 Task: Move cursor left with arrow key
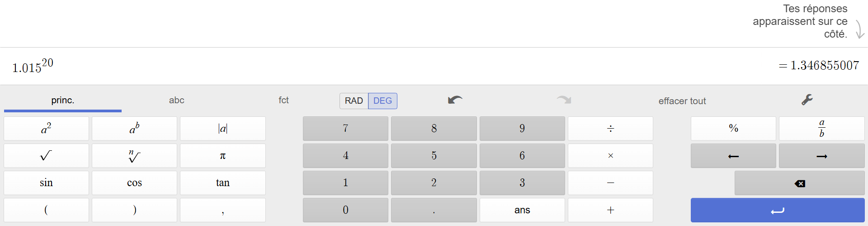(733, 156)
